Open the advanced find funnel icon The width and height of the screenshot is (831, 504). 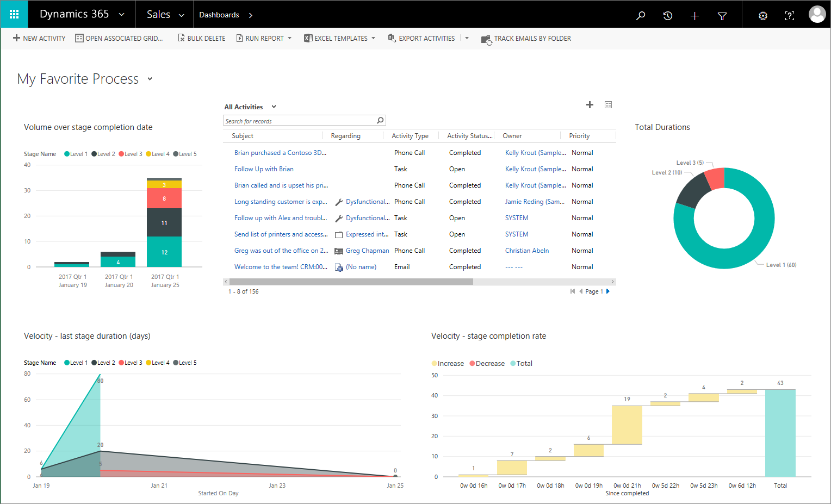coord(722,16)
